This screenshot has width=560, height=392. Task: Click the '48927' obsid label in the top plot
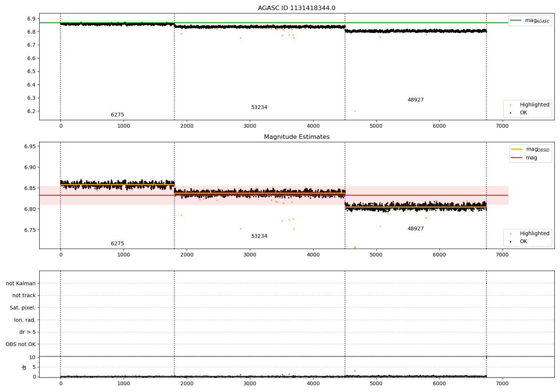click(x=416, y=100)
